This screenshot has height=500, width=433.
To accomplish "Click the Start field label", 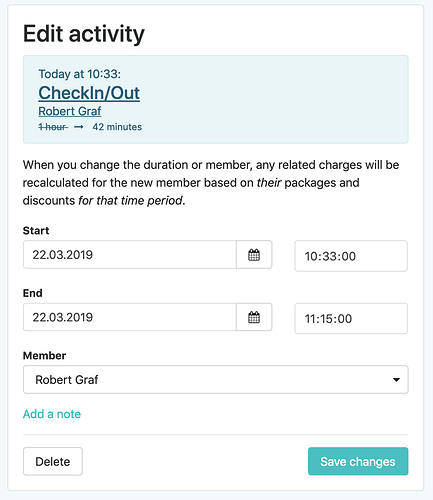I will (x=36, y=231).
